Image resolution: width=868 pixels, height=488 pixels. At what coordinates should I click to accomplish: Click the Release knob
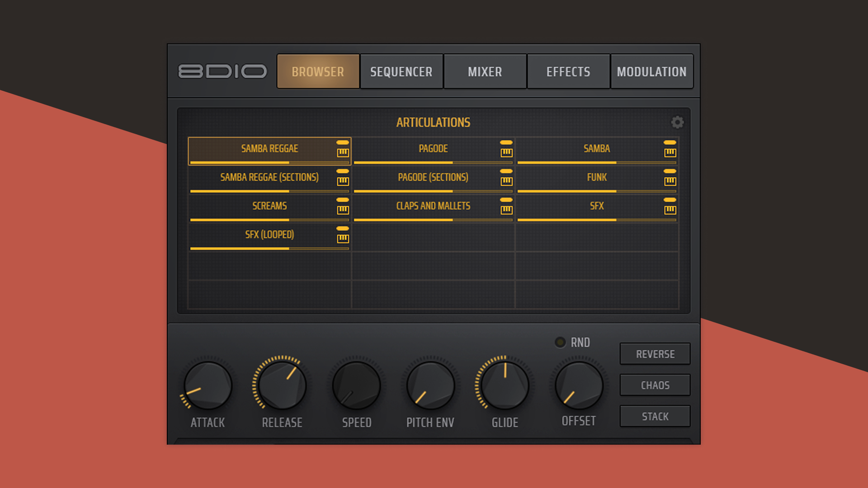[282, 385]
